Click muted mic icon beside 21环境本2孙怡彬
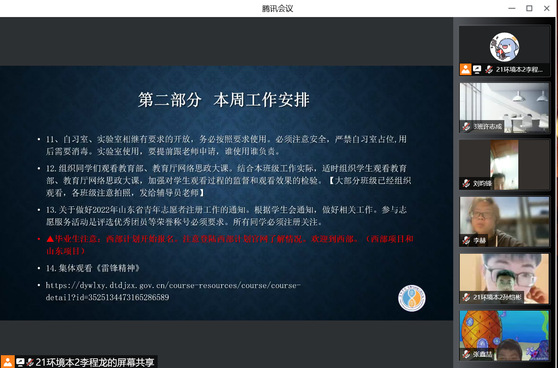558x368 pixels. click(466, 297)
